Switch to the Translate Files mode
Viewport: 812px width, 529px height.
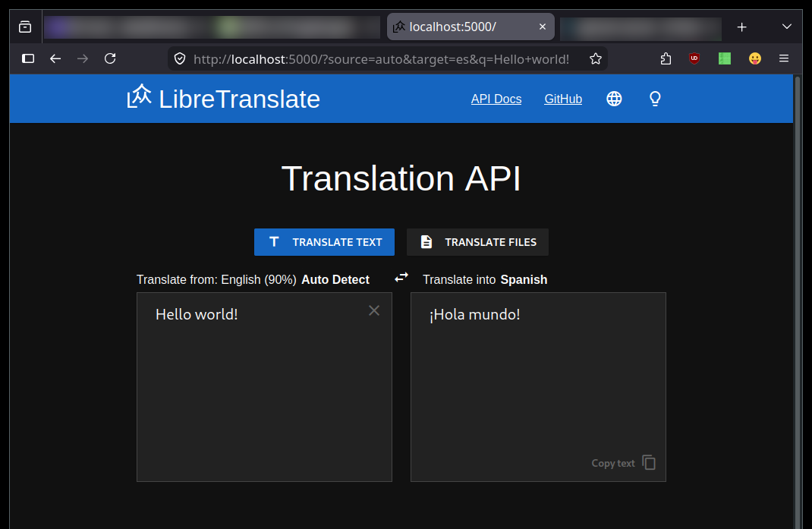477,242
